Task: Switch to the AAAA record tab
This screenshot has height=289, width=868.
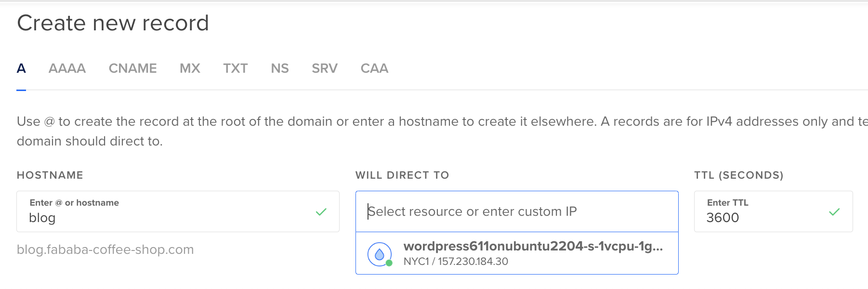Action: (x=67, y=68)
